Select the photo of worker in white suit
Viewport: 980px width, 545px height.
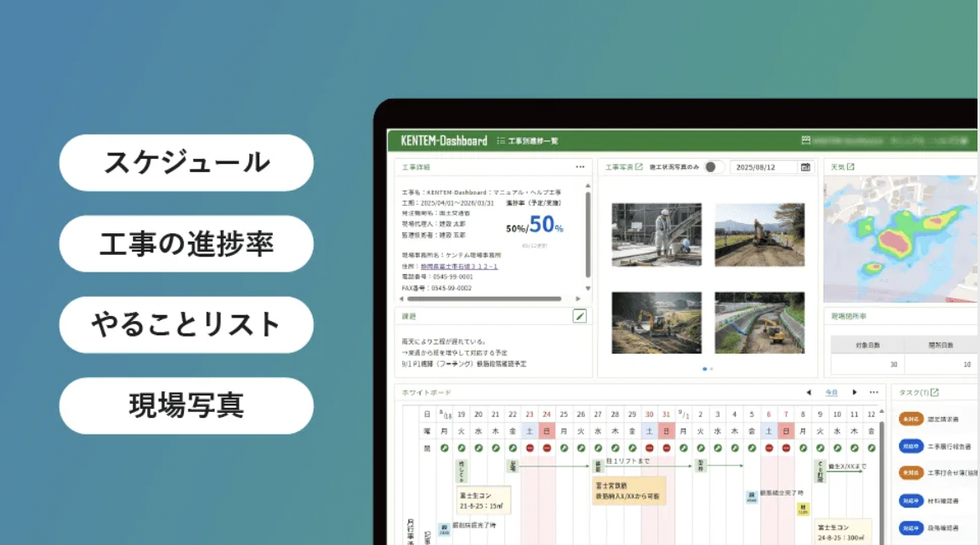coord(656,235)
